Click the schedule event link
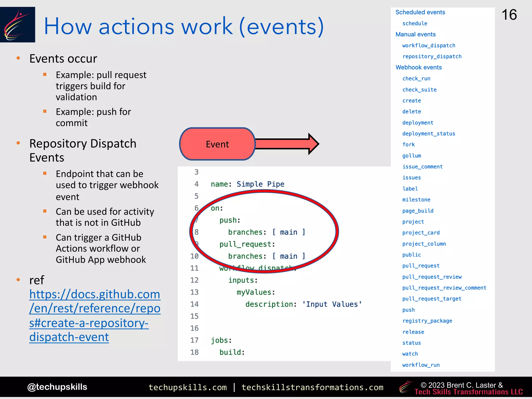 click(x=415, y=23)
